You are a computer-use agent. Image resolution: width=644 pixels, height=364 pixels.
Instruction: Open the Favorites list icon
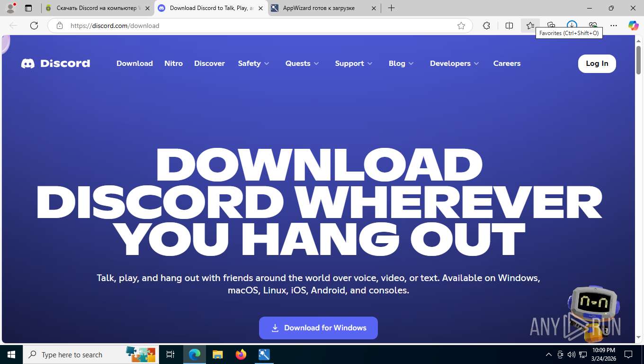(530, 26)
